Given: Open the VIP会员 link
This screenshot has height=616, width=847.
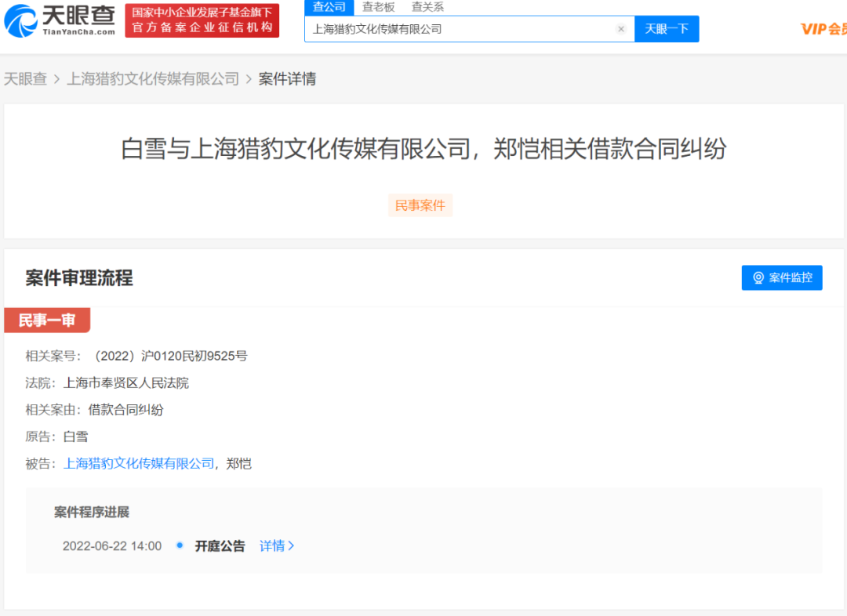Looking at the screenshot, I should coord(823,29).
